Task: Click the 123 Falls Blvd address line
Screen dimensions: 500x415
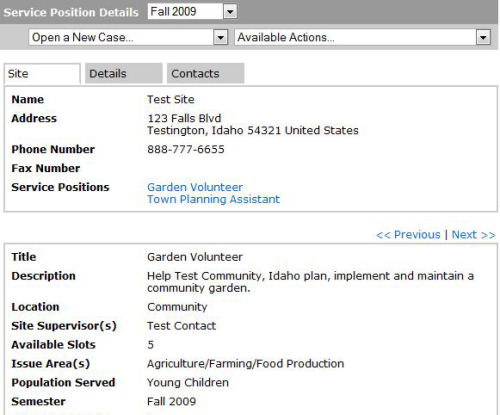Action: click(x=184, y=118)
